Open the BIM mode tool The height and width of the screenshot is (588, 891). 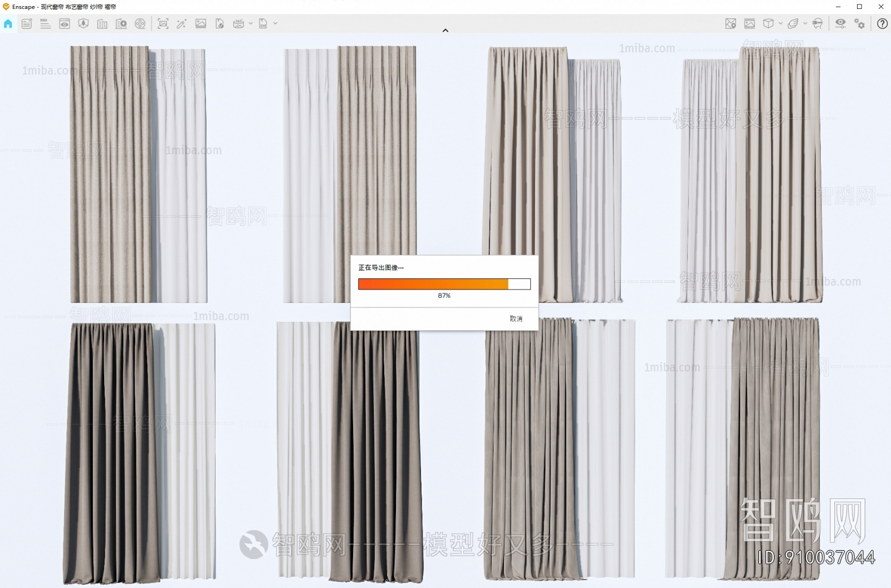point(45,24)
